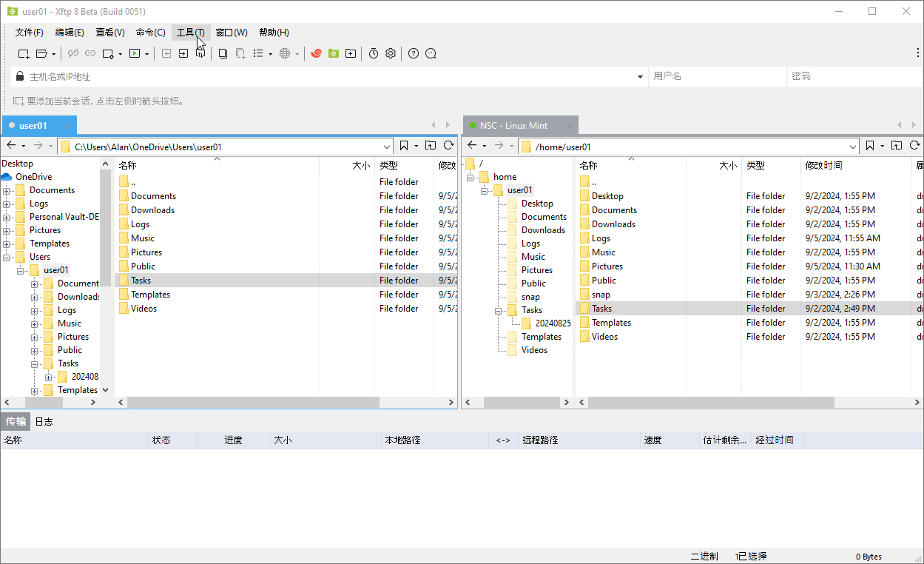This screenshot has width=924, height=564.
Task: Click the 密码 password field
Action: click(x=854, y=76)
